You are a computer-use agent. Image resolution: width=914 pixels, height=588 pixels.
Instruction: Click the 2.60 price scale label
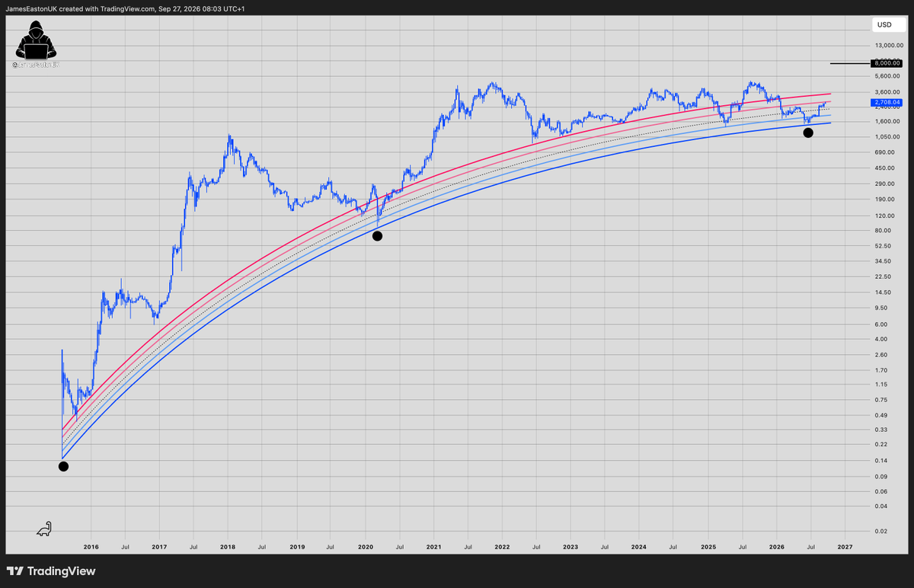(x=883, y=355)
